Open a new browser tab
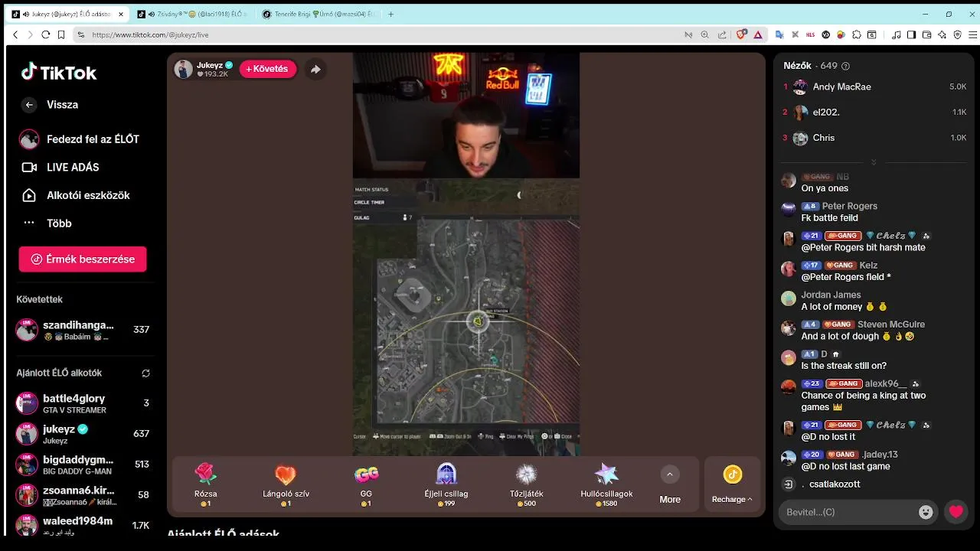Screen dimensions: 980x551 coord(391,14)
